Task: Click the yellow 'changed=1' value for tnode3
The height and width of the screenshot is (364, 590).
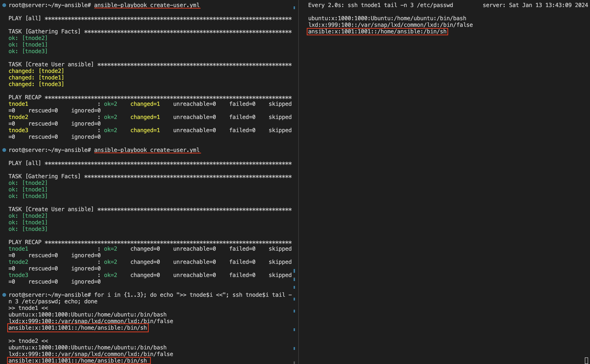Action: coord(145,130)
